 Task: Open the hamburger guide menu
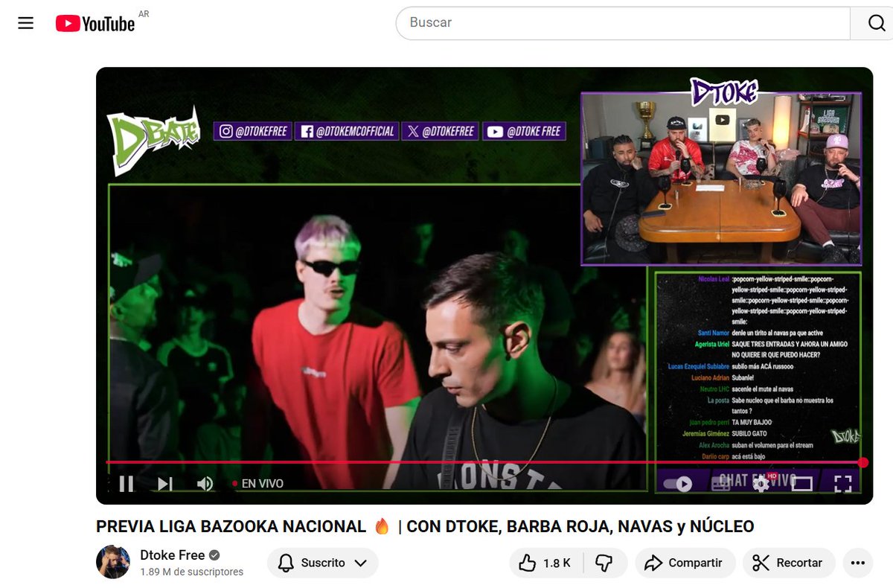[26, 23]
